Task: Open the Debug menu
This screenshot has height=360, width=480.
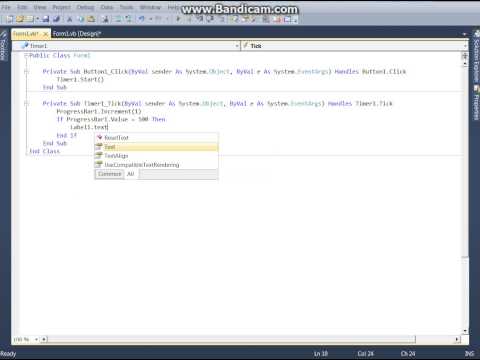Action: pyautogui.click(x=85, y=7)
